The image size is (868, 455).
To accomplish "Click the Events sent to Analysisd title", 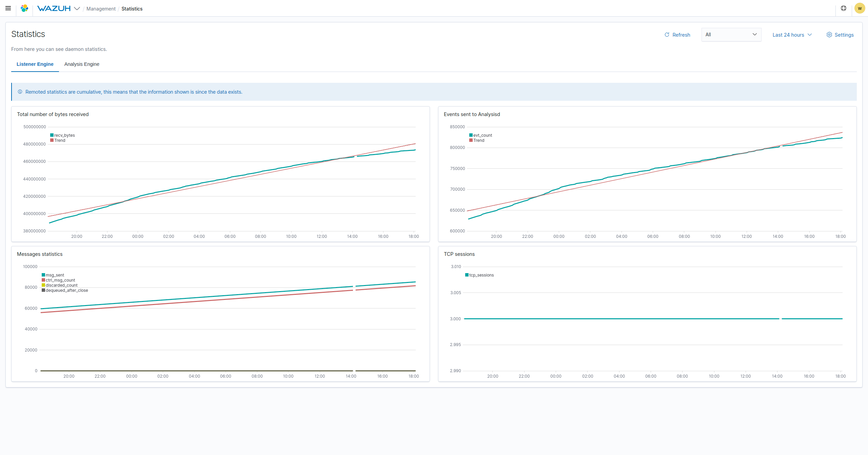I will [x=472, y=114].
